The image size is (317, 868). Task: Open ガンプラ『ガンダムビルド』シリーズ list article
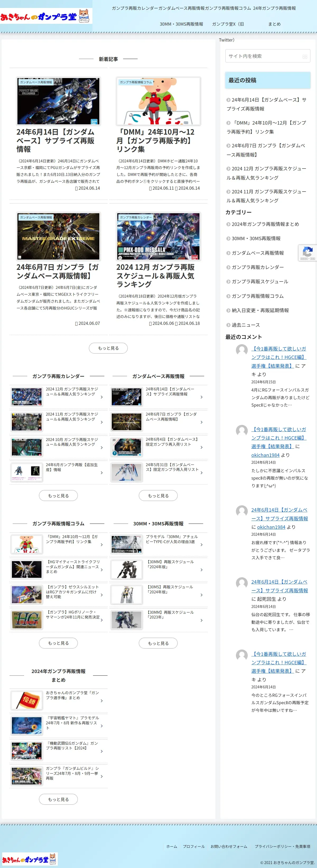[x=59, y=776]
